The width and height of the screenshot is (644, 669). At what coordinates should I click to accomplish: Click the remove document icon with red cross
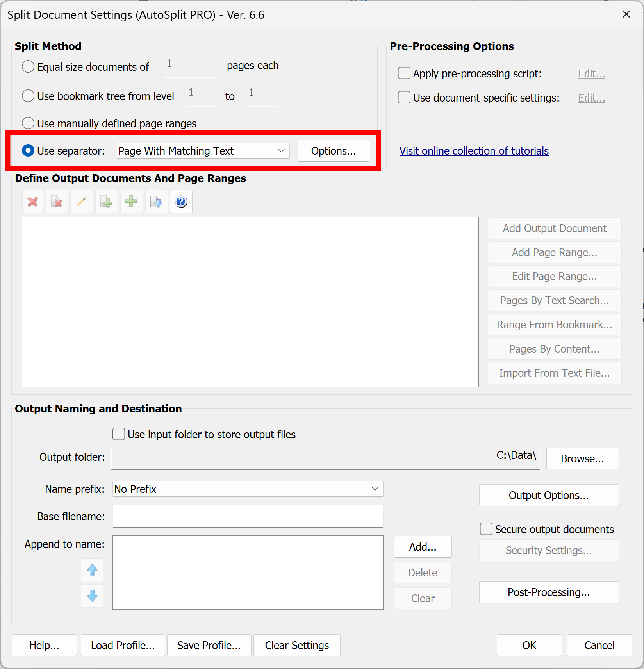57,202
